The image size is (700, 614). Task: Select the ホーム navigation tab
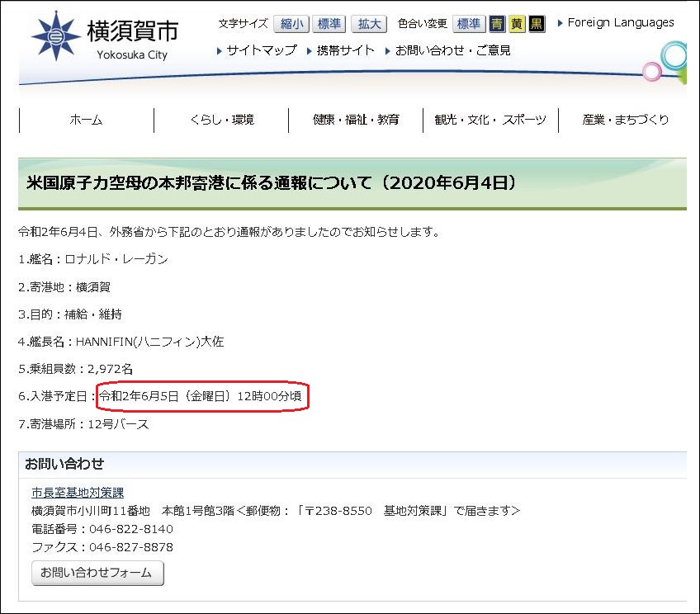point(86,120)
